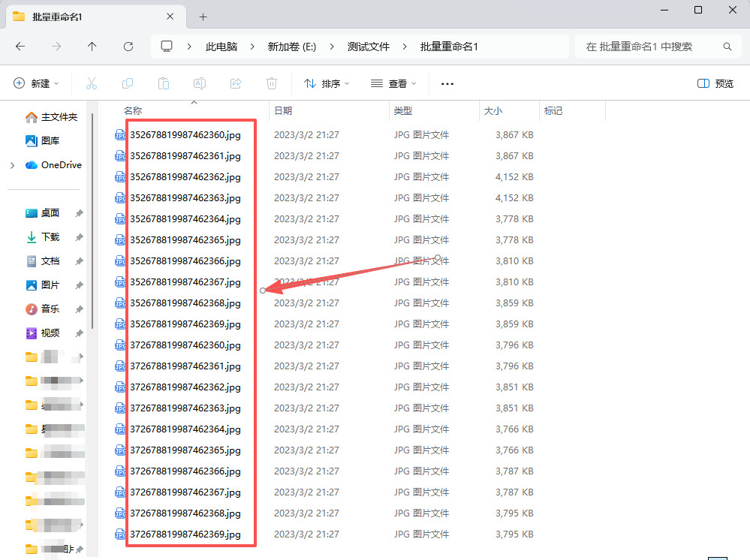750x560 pixels.
Task: Open 桌面 quick access folder
Action: click(x=43, y=212)
